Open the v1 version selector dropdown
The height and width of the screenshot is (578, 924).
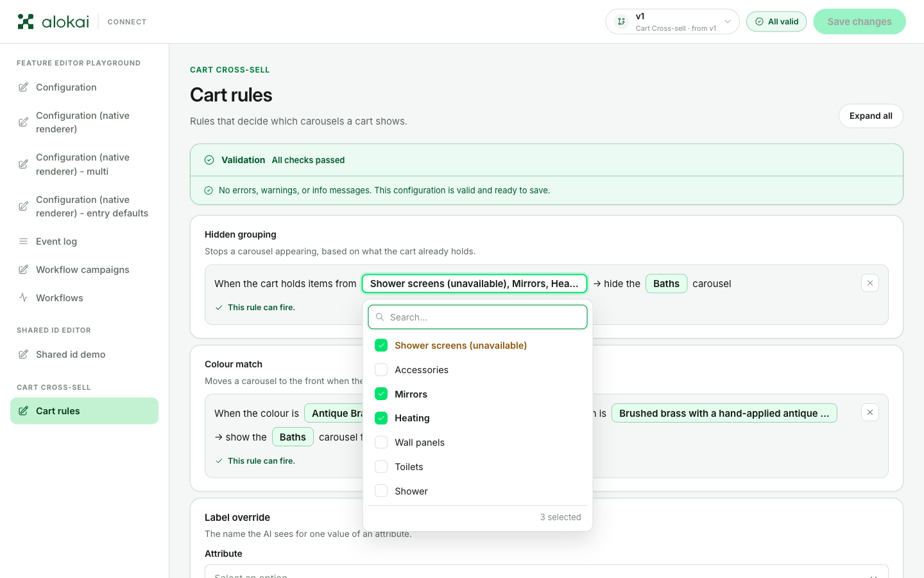[672, 22]
